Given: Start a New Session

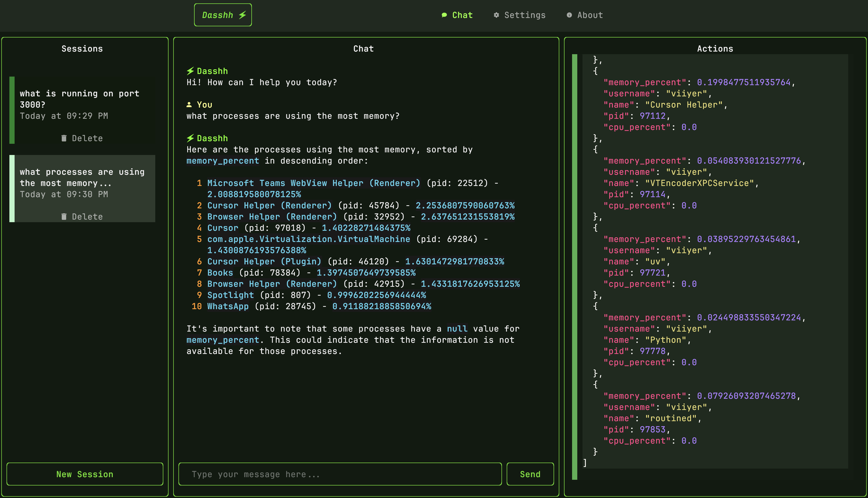Looking at the screenshot, I should (x=85, y=474).
